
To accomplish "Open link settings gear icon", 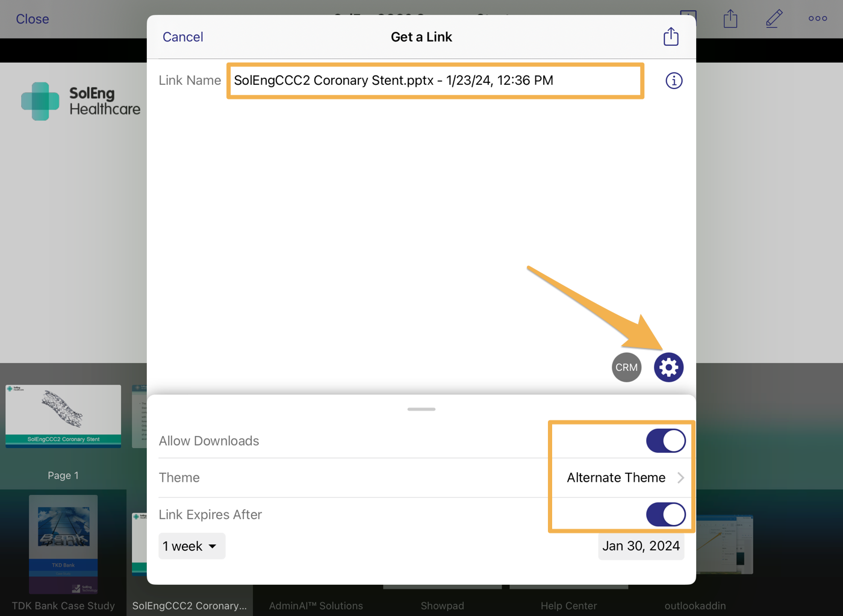I will pos(668,367).
